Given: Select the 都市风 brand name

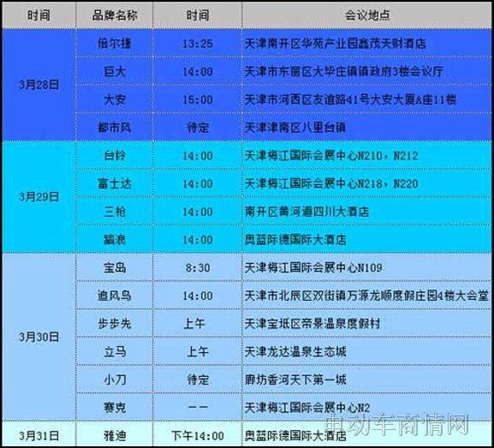Looking at the screenshot, I should (x=115, y=128).
